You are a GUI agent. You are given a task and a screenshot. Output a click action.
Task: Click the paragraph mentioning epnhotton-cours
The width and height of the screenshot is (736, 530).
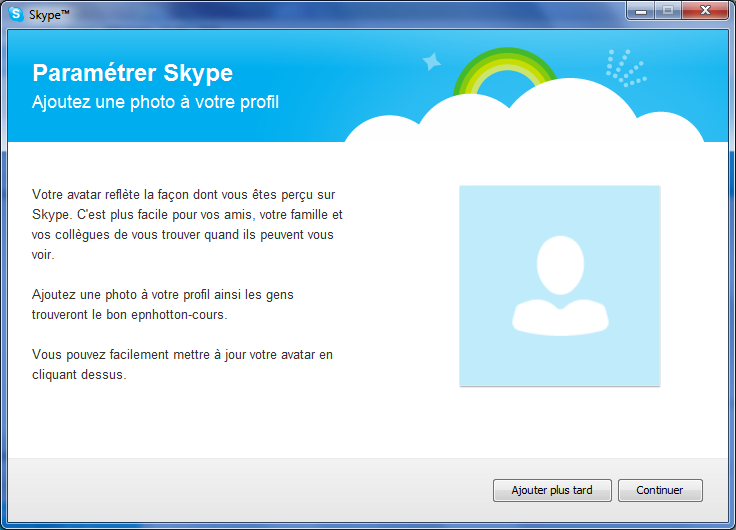(162, 305)
